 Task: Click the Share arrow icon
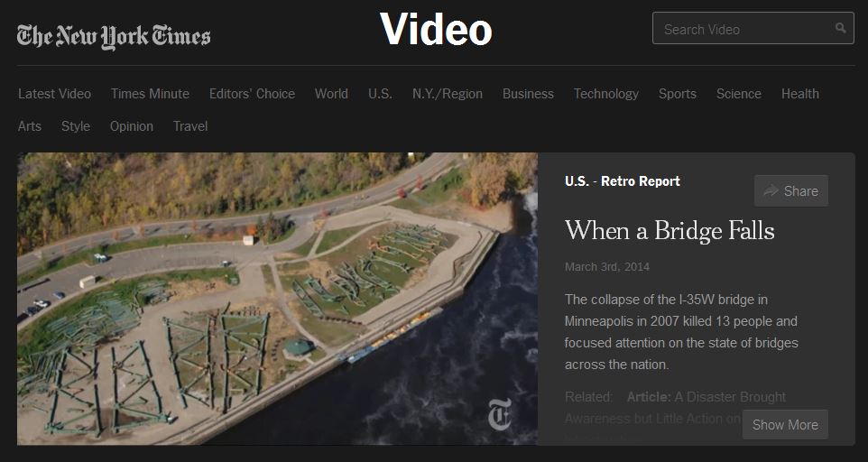tap(771, 191)
